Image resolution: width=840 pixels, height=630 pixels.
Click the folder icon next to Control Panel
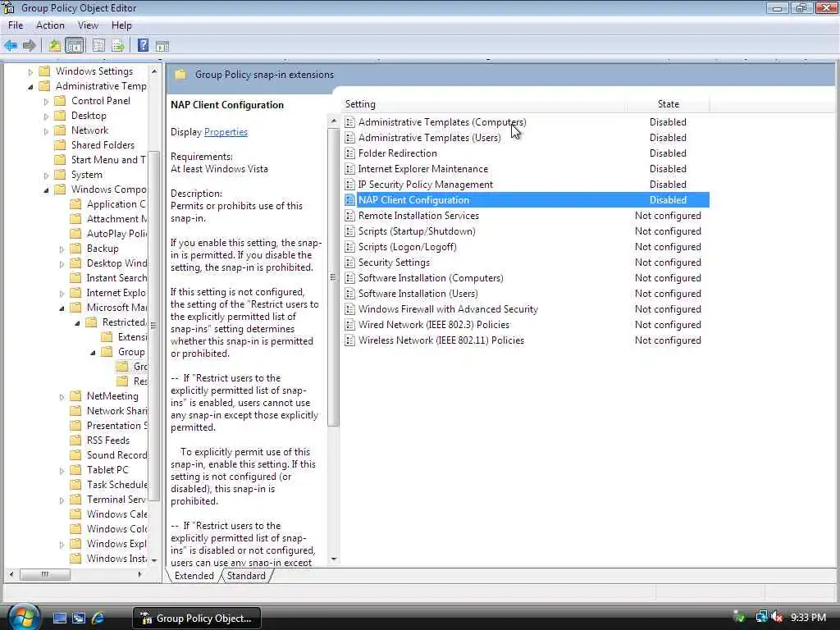[x=60, y=101]
